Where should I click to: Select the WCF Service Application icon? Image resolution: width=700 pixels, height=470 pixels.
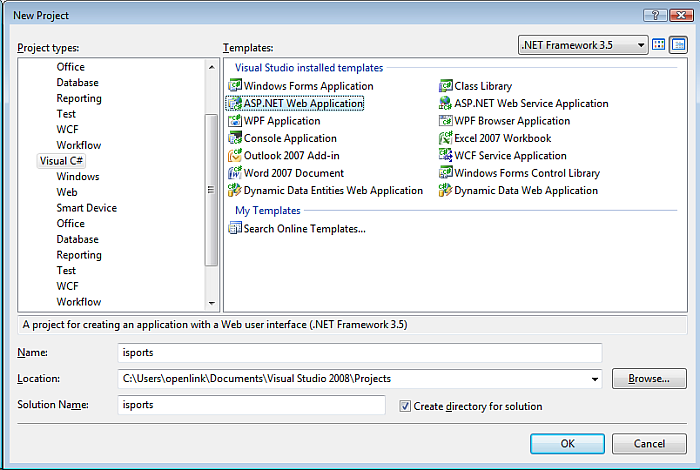point(446,155)
